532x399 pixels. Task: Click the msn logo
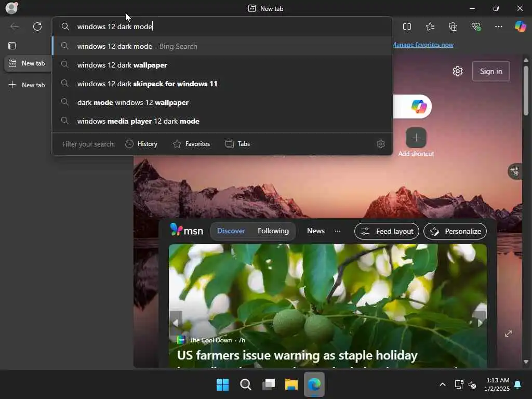pyautogui.click(x=187, y=231)
